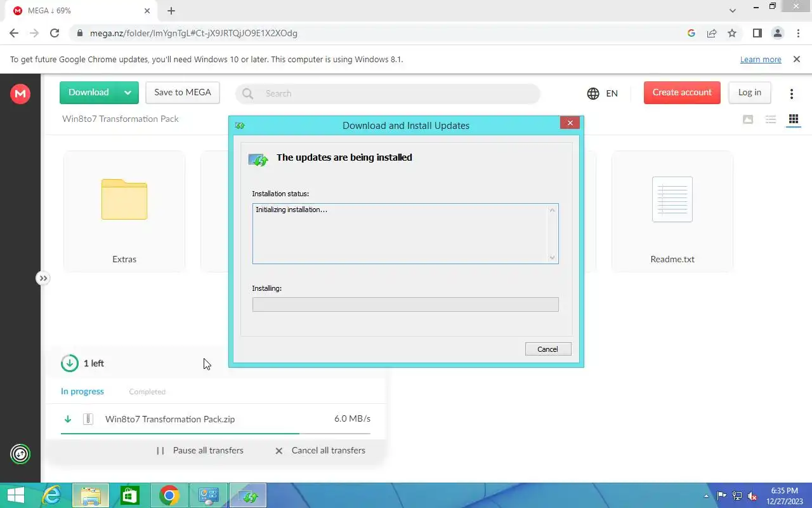
Task: Click Cancel in the updates dialog
Action: point(548,349)
